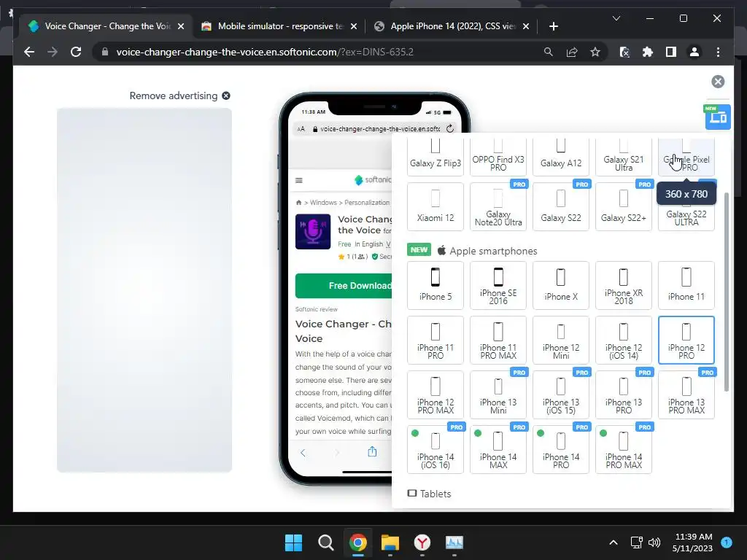Select the Galaxy S22+ device

coord(623,206)
